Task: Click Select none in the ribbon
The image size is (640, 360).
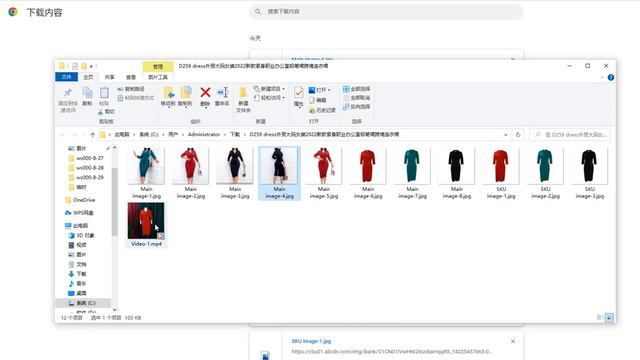Action: 356,98
